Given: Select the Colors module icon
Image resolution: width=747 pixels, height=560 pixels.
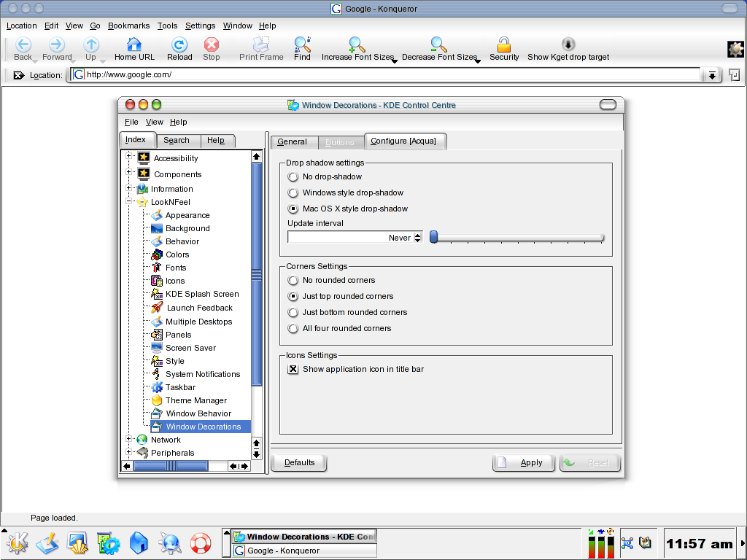Looking at the screenshot, I should pyautogui.click(x=157, y=254).
